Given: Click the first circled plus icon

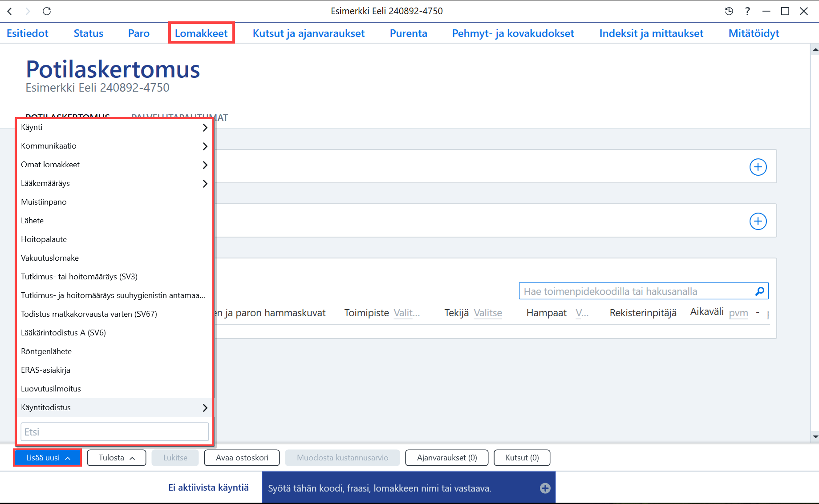Looking at the screenshot, I should point(758,167).
